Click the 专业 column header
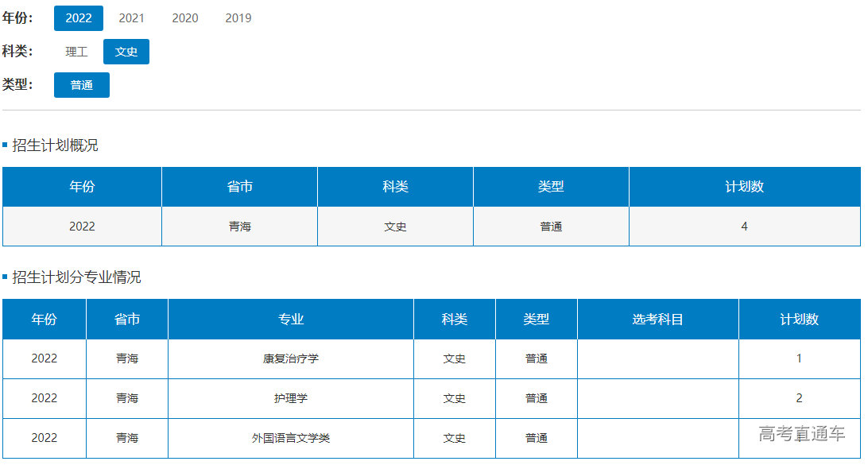Viewport: 868px width, 465px height. pyautogui.click(x=291, y=320)
